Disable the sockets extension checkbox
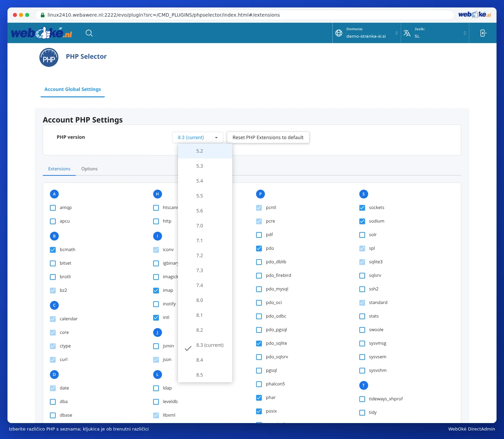Screen dimensions: 504x439 tap(362, 208)
